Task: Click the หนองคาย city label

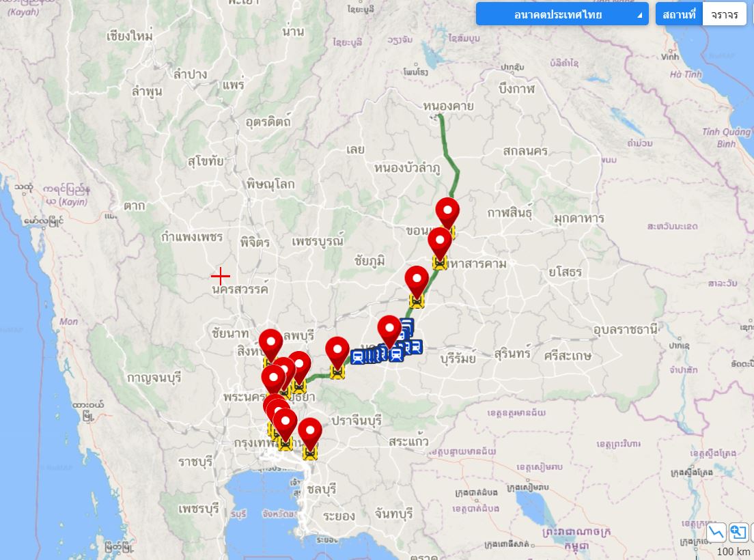Action: 448,106
